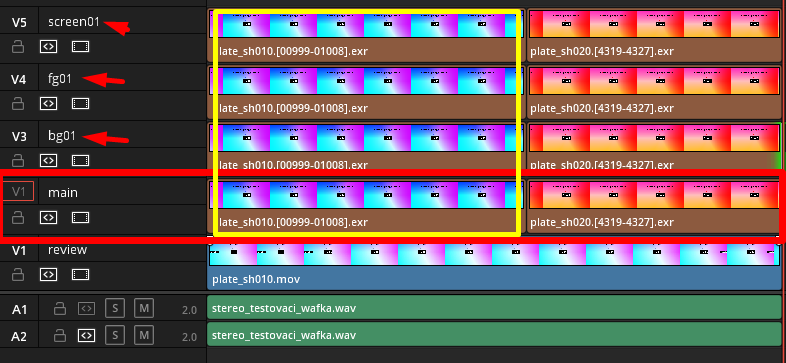Toggle auto track selector on bg01 track
786x363 pixels.
point(48,160)
